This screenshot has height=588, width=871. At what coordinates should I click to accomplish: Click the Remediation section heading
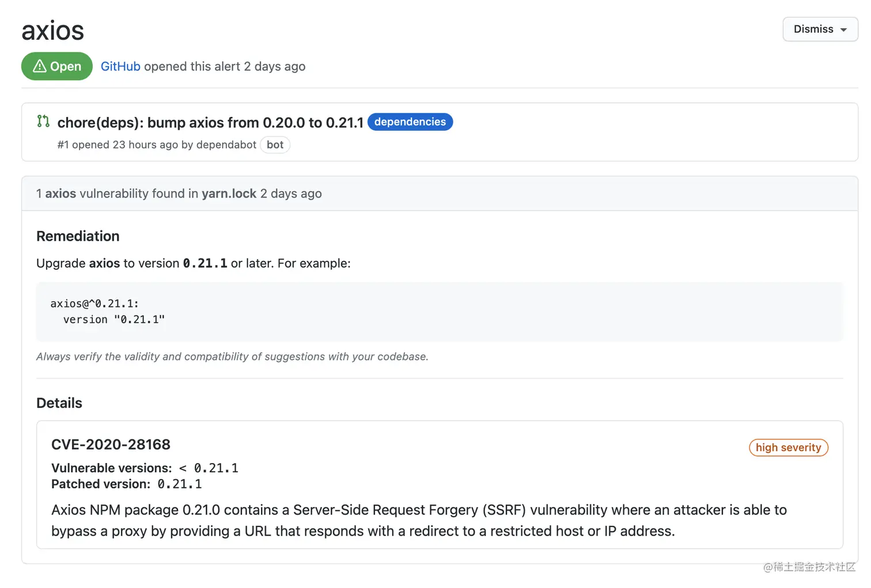pos(78,236)
